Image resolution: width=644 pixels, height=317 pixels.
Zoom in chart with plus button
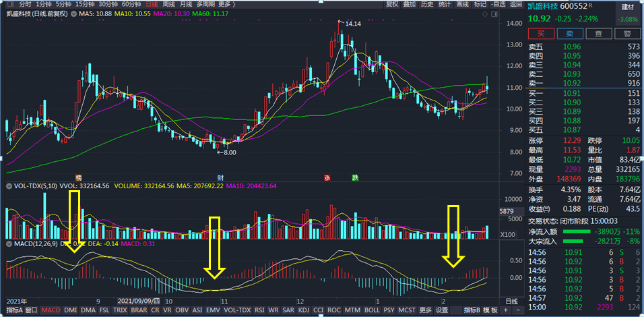point(506,310)
